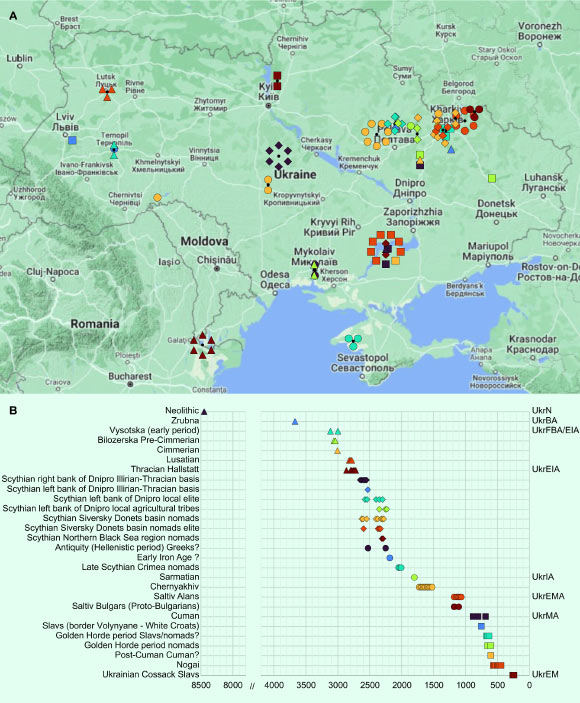Click the Post-Cuman orange square timeline marker

click(x=490, y=655)
